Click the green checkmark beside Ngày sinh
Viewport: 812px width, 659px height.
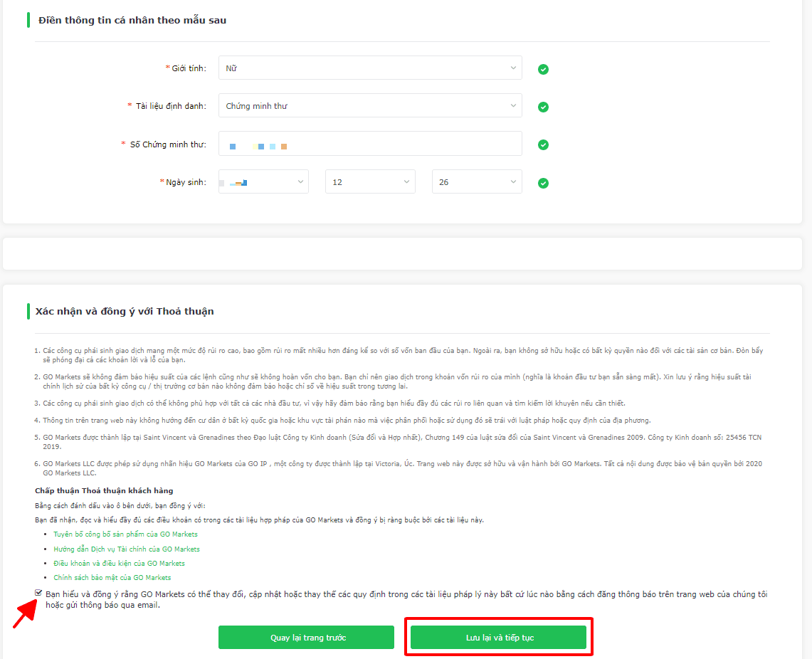543,184
